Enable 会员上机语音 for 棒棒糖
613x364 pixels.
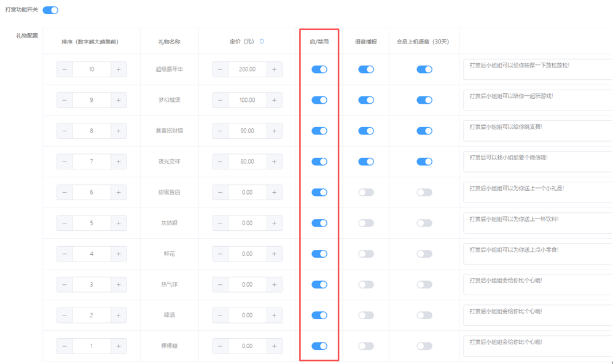424,346
